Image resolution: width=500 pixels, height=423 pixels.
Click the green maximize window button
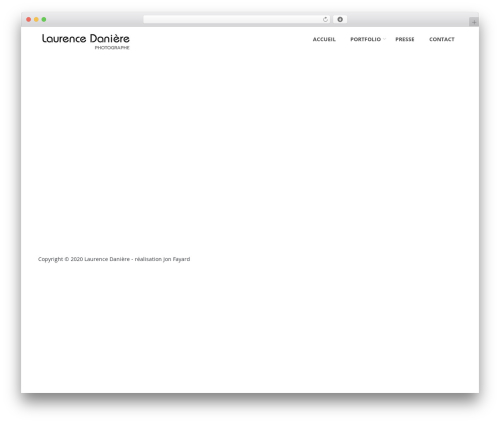click(x=44, y=20)
